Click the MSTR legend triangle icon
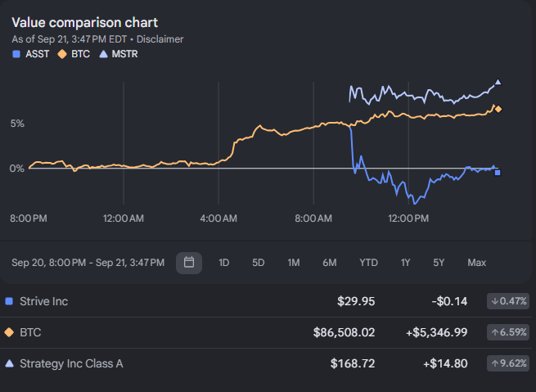Screen dimensions: 536x392 coord(103,54)
